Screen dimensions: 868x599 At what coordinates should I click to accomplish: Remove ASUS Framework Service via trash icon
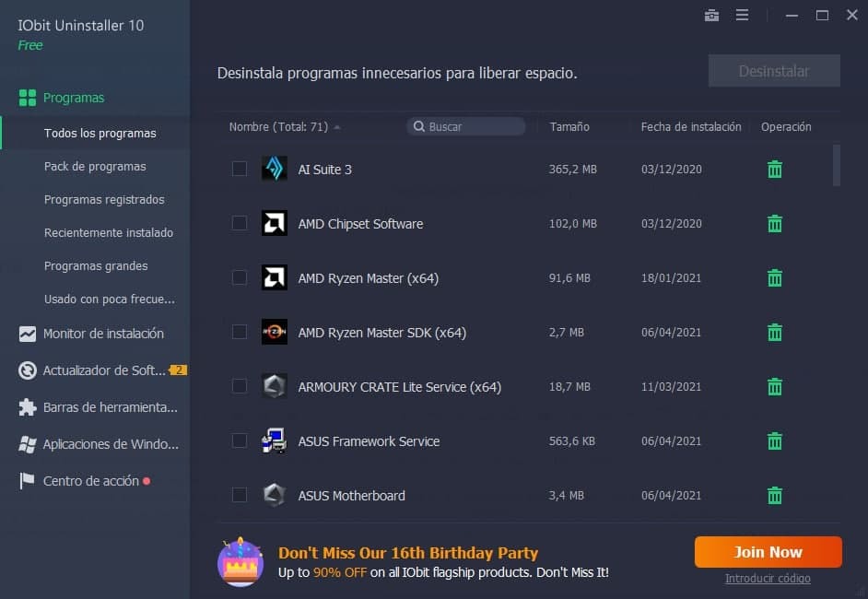(774, 440)
